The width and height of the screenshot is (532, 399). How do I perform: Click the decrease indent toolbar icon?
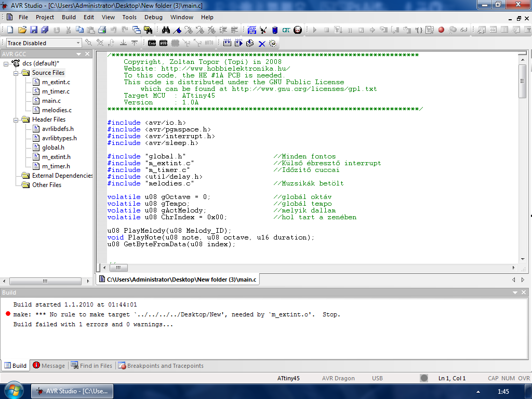click(234, 30)
